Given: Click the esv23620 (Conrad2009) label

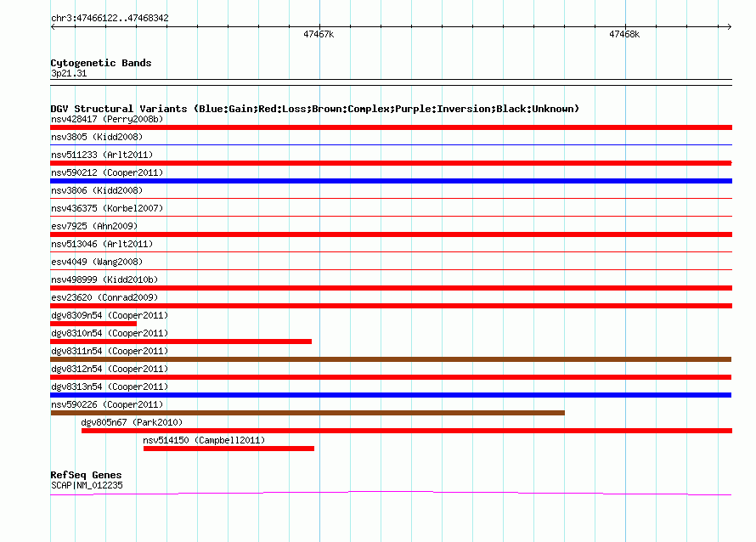Looking at the screenshot, I should [x=104, y=297].
